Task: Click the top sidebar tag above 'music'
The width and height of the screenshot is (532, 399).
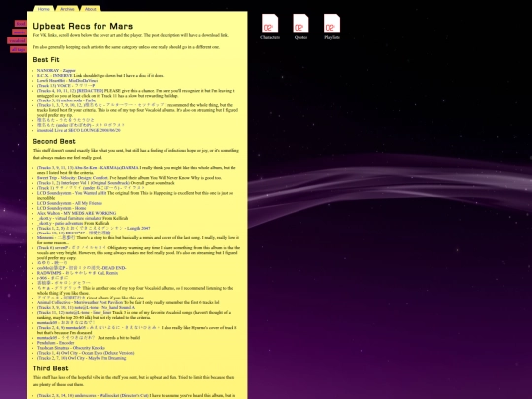Action: [x=21, y=24]
